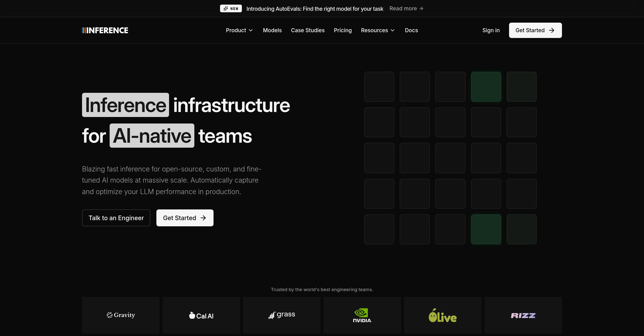Go to the Models page

click(x=272, y=30)
